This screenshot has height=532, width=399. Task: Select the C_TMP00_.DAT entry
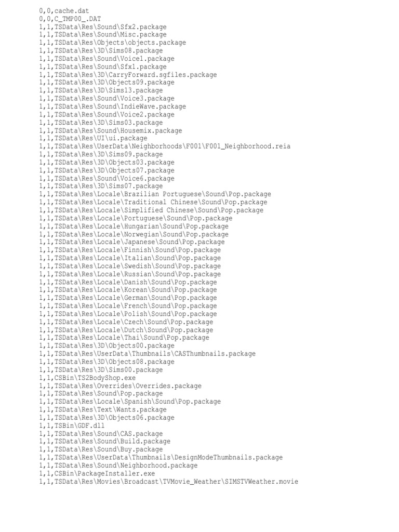(x=70, y=19)
